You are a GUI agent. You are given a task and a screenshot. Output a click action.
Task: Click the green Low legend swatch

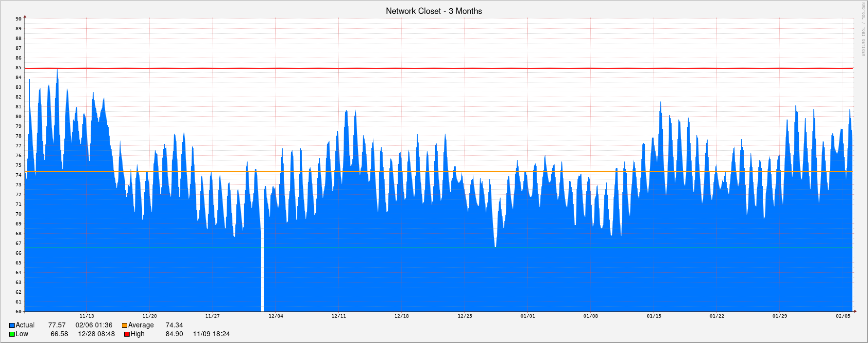[x=12, y=334]
